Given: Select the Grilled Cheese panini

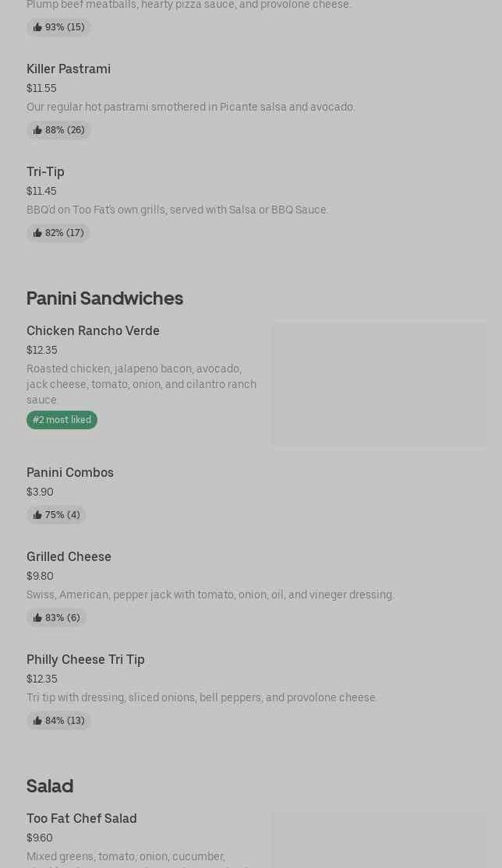Looking at the screenshot, I should coord(69,557).
